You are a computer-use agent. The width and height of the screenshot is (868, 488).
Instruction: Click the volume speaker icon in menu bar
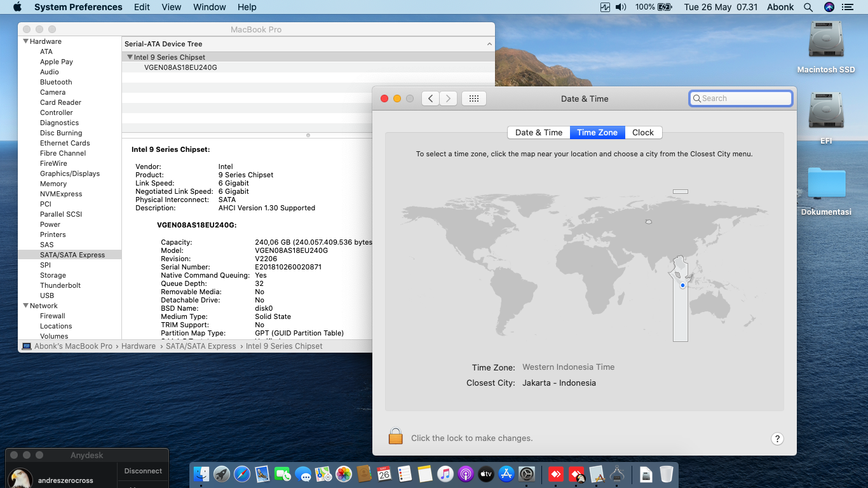pos(621,7)
